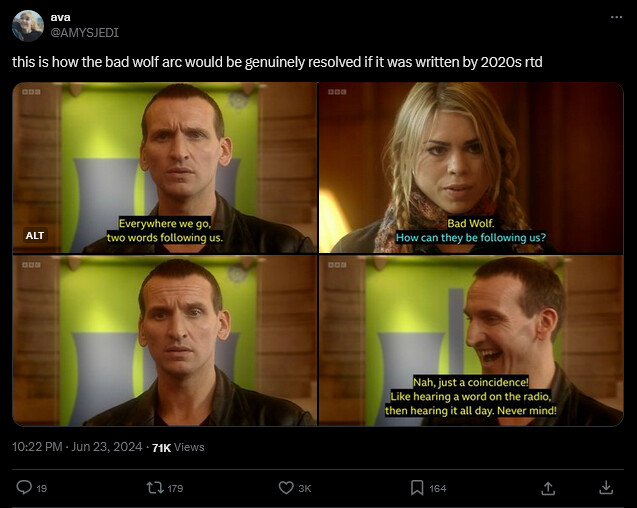
Task: Open the 'just a coincidence' bottom-right image
Action: click(471, 341)
